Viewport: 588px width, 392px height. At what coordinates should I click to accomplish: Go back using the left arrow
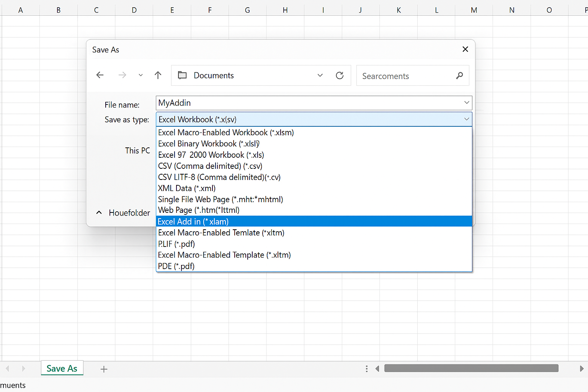(x=100, y=75)
